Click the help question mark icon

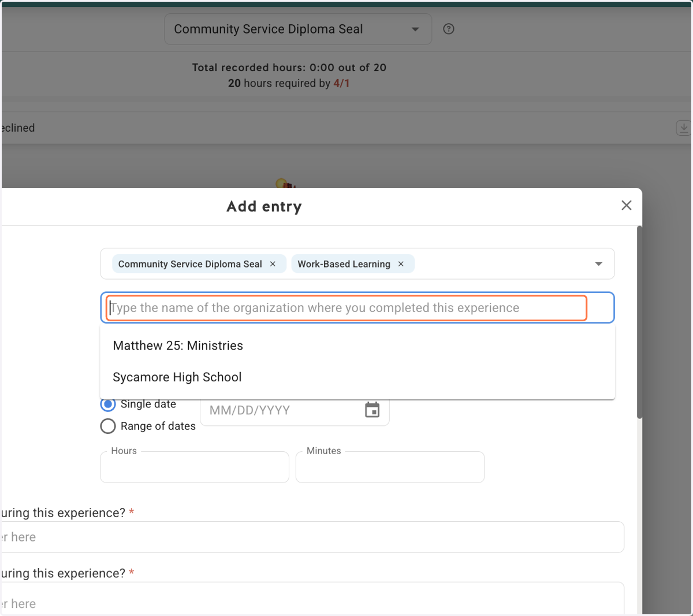tap(449, 29)
